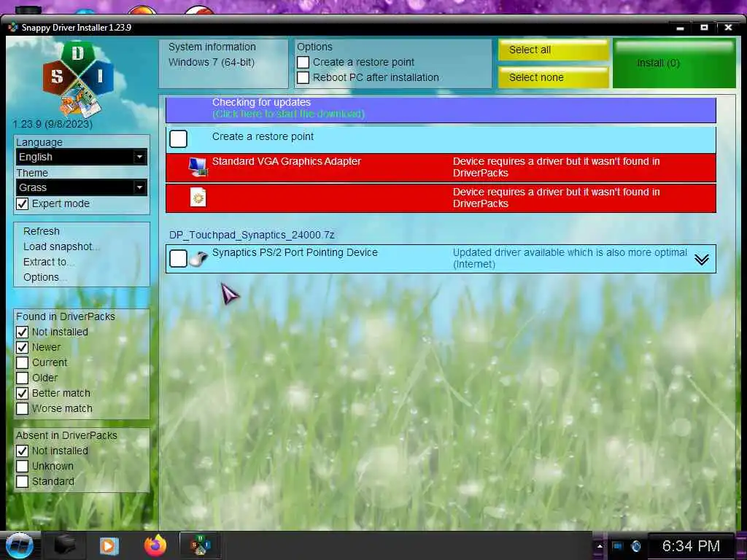This screenshot has width=747, height=560.
Task: Click the Standard VGA Graphics Adapter monitor icon
Action: pos(198,167)
